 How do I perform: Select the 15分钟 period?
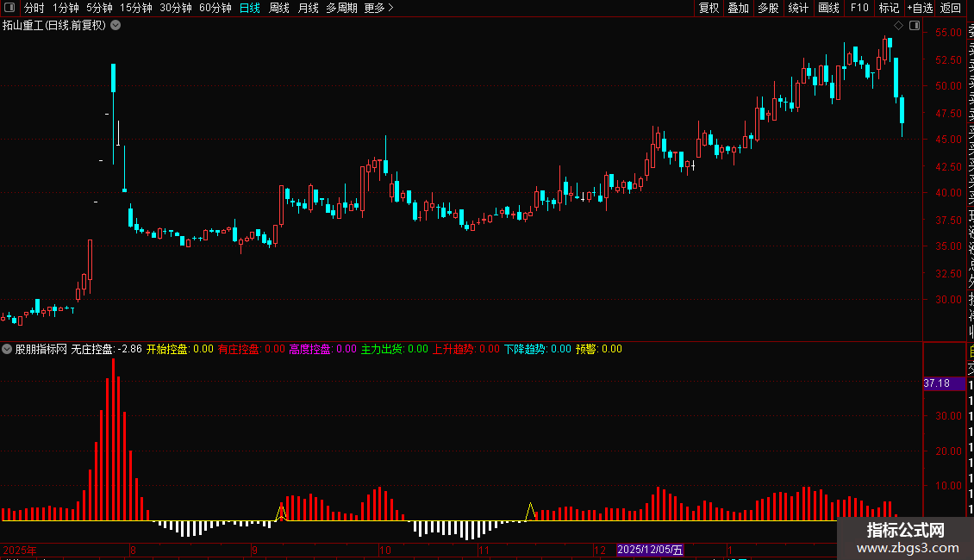(x=136, y=8)
